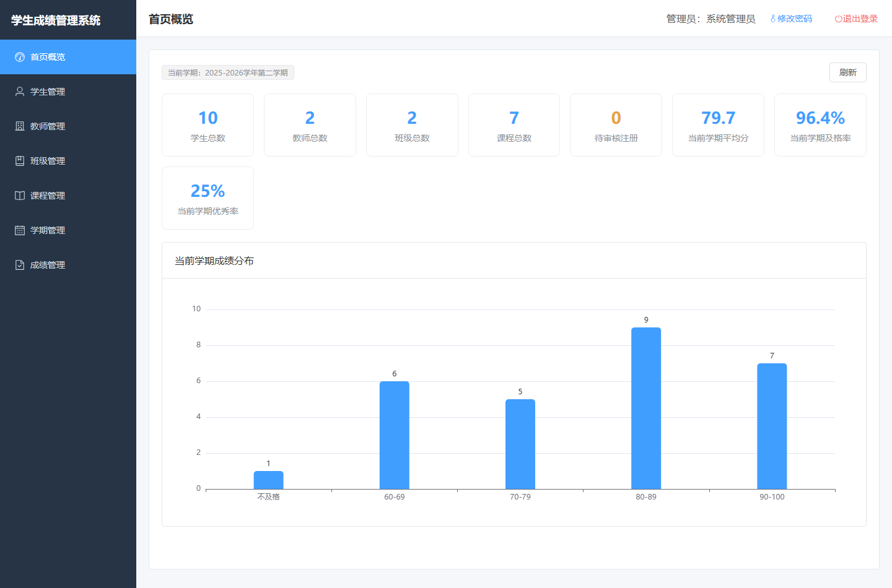Click the 班级总数 stat card

click(412, 125)
